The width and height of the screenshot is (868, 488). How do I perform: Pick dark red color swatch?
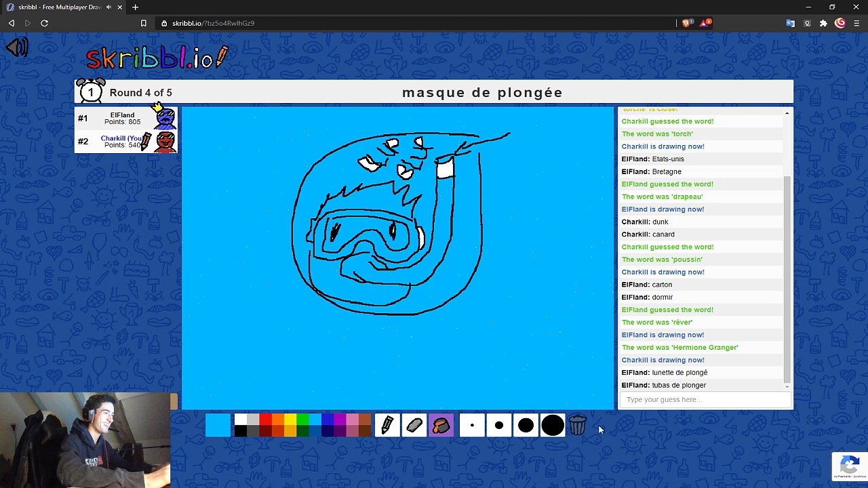(x=265, y=432)
